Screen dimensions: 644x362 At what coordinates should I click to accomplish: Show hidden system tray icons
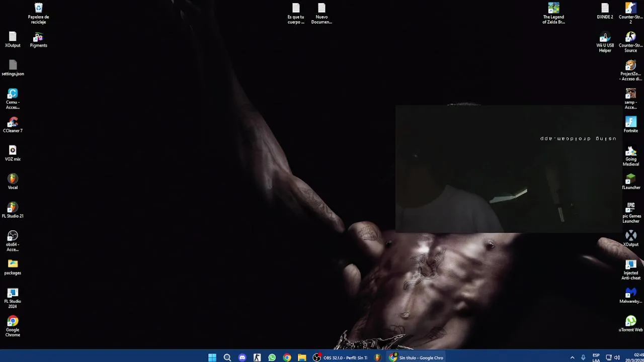pyautogui.click(x=572, y=357)
